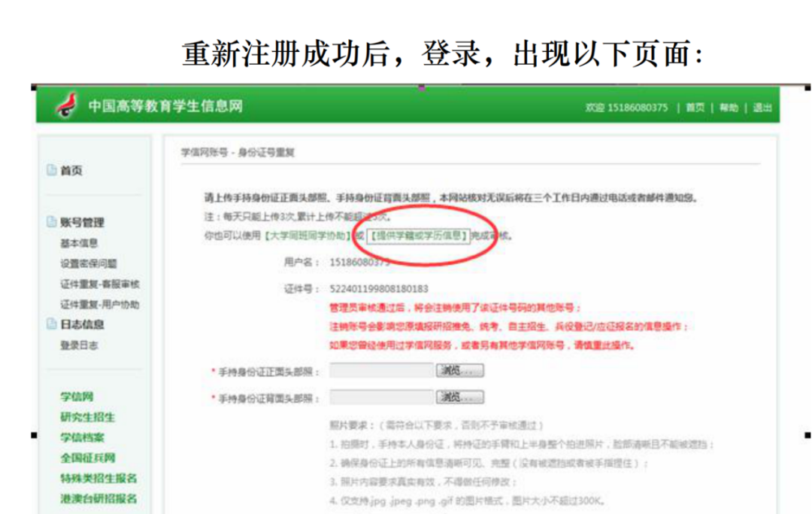Open 登录日志 under 日志信息

click(79, 345)
